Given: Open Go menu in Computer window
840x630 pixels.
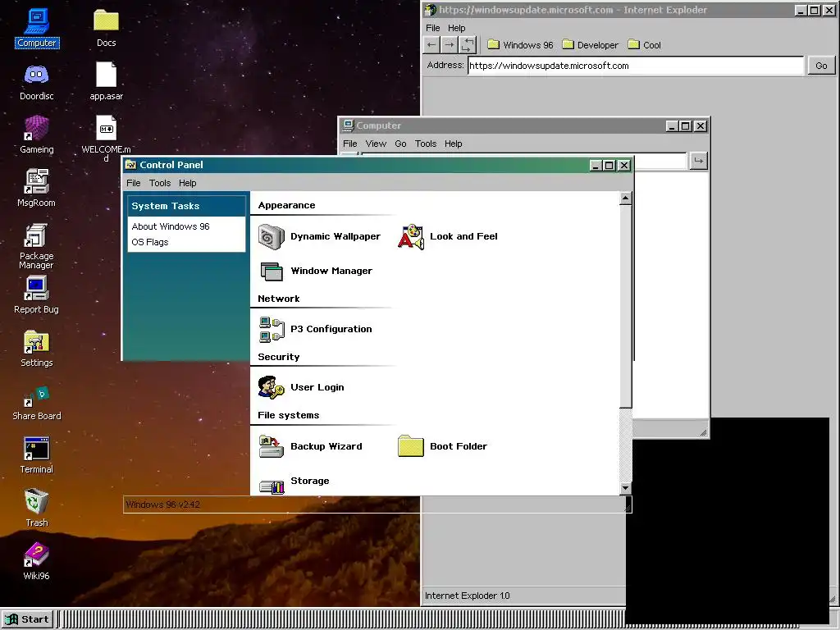Looking at the screenshot, I should click(x=400, y=144).
